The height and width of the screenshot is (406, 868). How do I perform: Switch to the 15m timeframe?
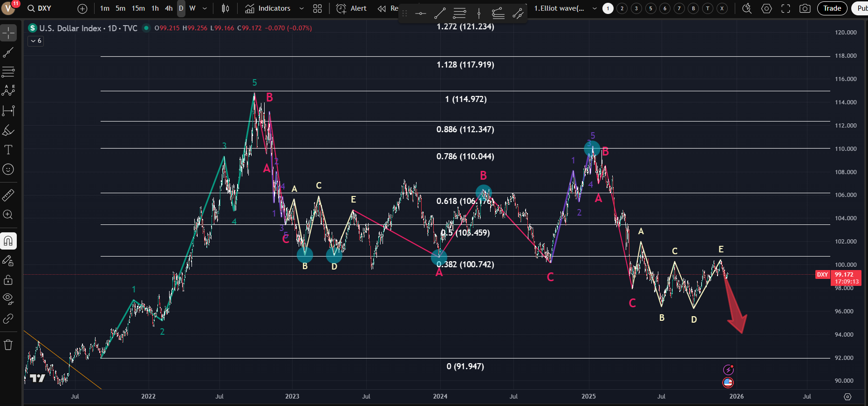(138, 8)
